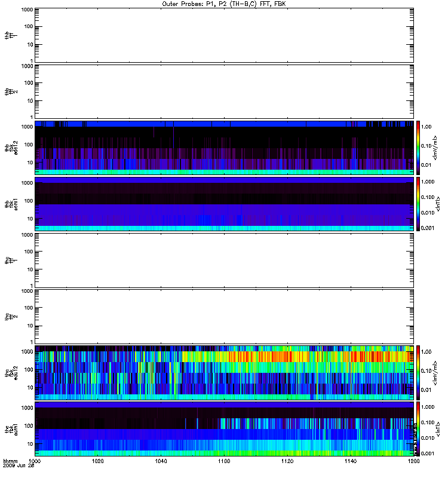The image size is (448, 478).
Task: Select the 1140 time tick label
Action: click(x=350, y=462)
